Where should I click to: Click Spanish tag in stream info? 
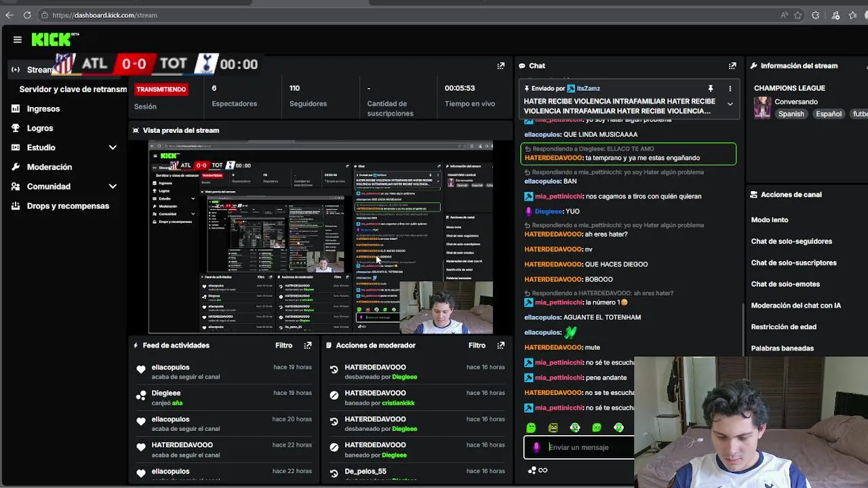(791, 114)
